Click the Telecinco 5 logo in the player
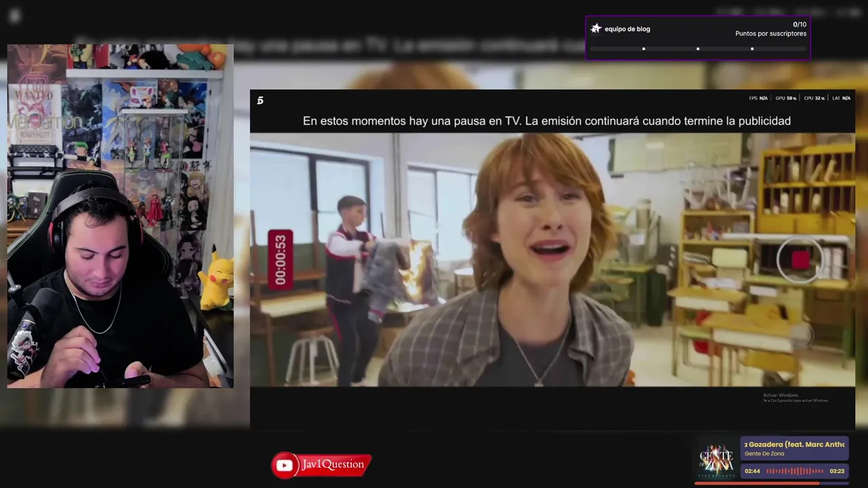This screenshot has height=488, width=868. 260,100
